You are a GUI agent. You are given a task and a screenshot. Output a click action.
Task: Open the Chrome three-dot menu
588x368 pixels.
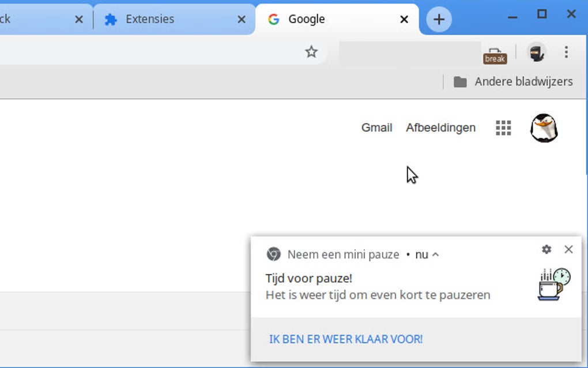tap(567, 52)
